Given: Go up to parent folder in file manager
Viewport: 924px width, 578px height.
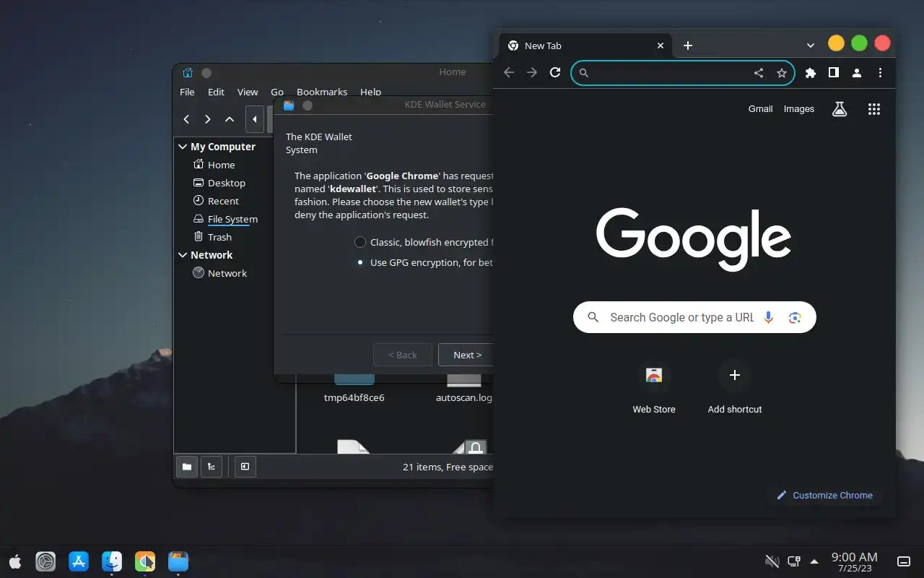Looking at the screenshot, I should (x=230, y=119).
